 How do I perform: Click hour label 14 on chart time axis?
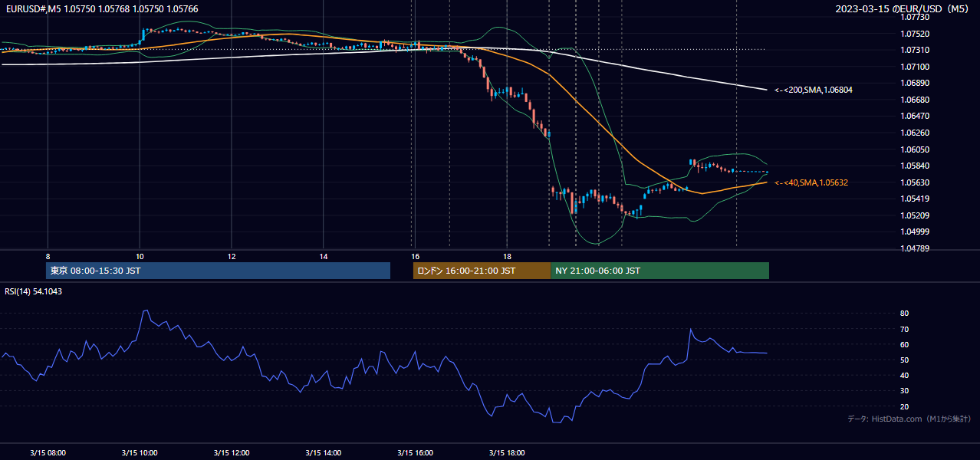[324, 256]
